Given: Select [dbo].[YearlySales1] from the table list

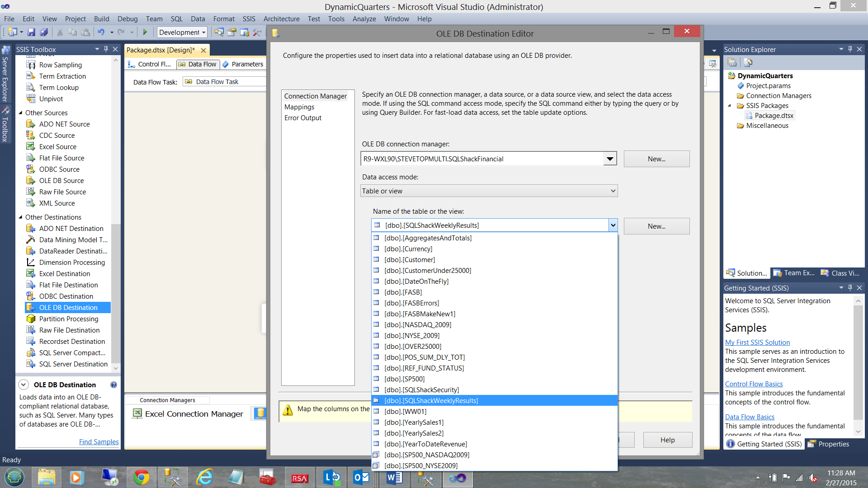Looking at the screenshot, I should 414,422.
